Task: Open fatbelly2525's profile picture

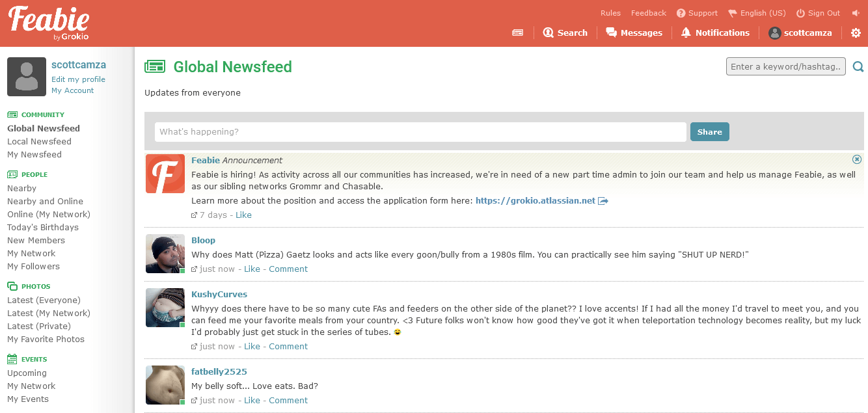Action: coord(166,385)
